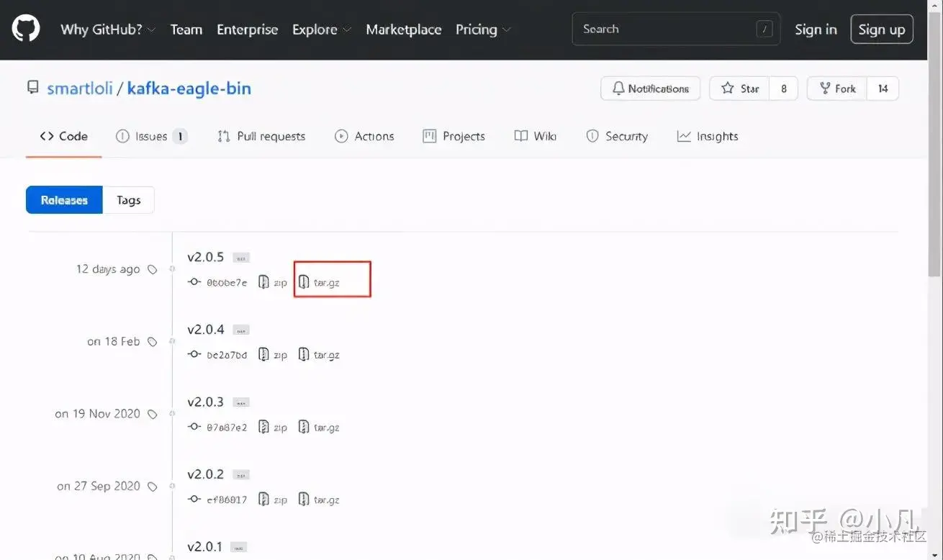This screenshot has width=943, height=560.
Task: Download the v2.0.3 zip archive
Action: tap(273, 428)
